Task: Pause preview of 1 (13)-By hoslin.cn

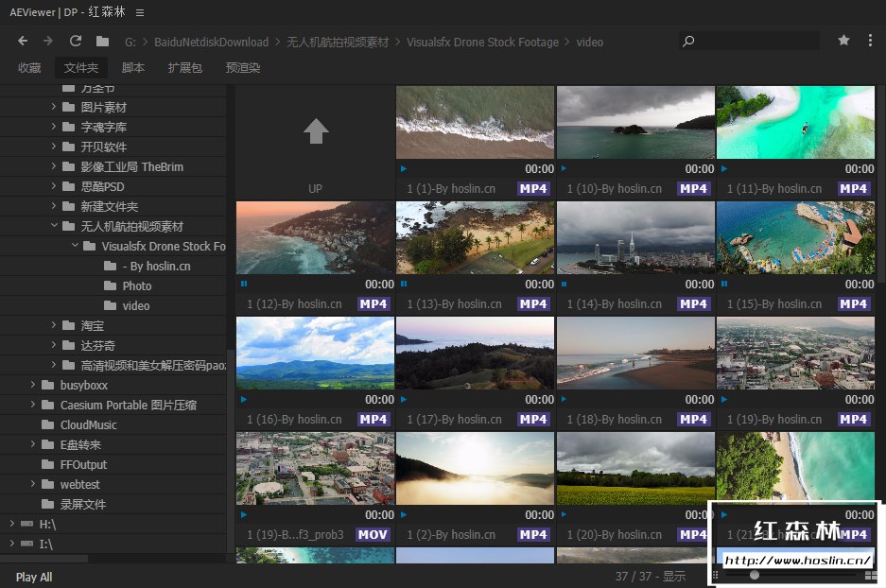Action: pos(404,284)
